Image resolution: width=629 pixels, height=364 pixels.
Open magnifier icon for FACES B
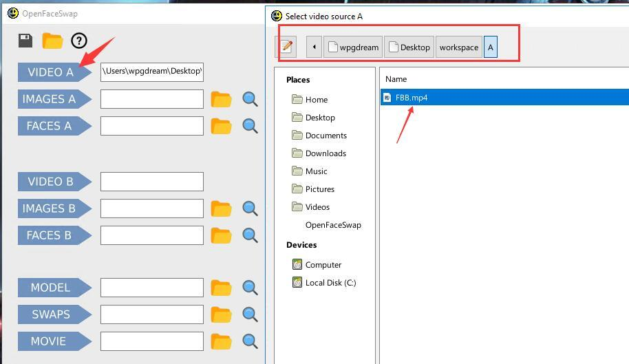point(250,235)
